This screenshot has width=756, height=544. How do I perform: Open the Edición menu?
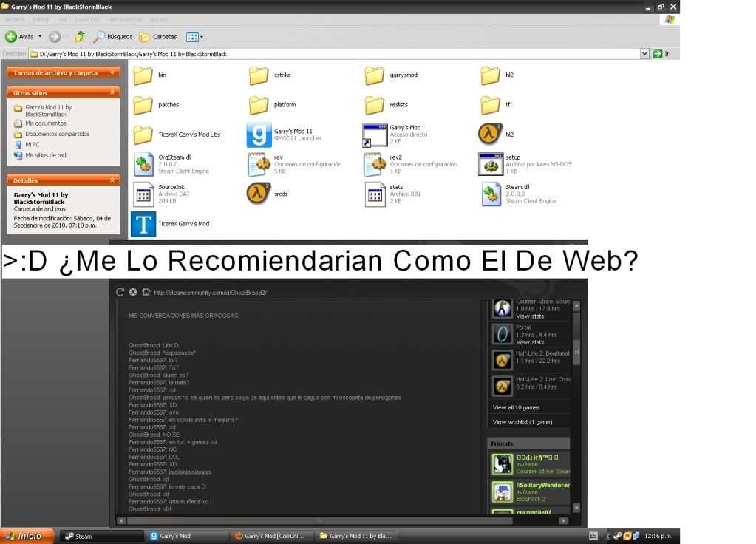pos(41,20)
